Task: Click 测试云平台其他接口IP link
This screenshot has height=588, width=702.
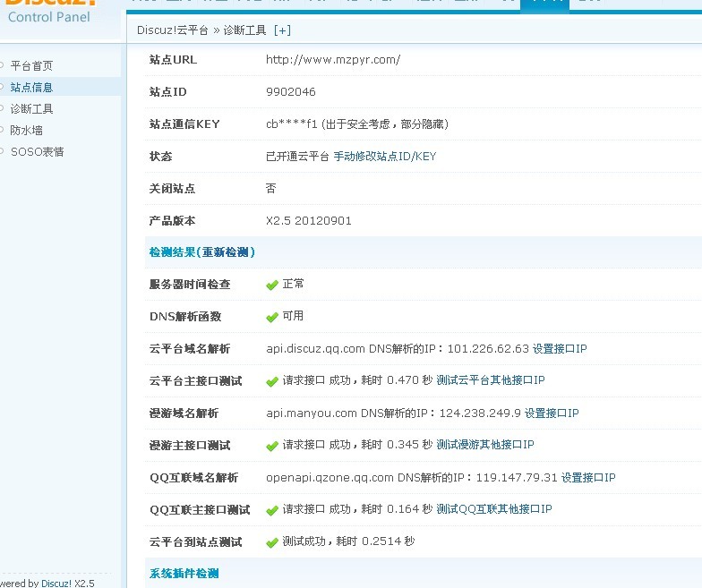Action: pyautogui.click(x=491, y=380)
